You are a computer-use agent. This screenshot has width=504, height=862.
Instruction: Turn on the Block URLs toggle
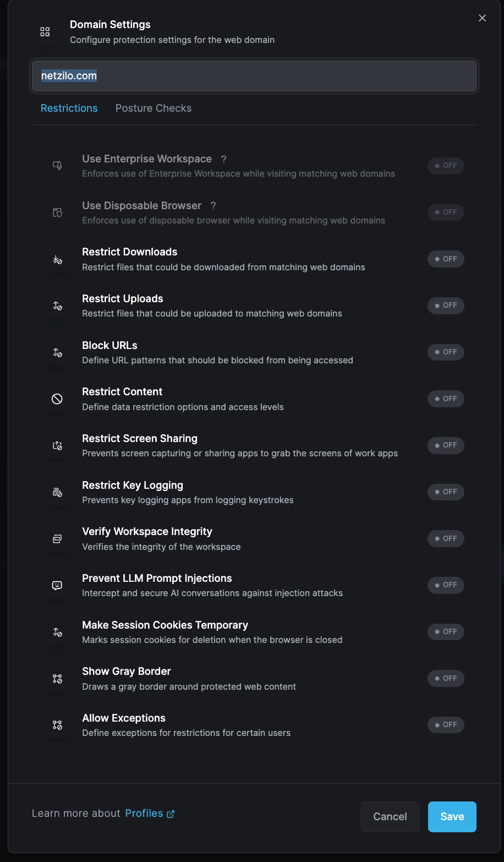(446, 352)
